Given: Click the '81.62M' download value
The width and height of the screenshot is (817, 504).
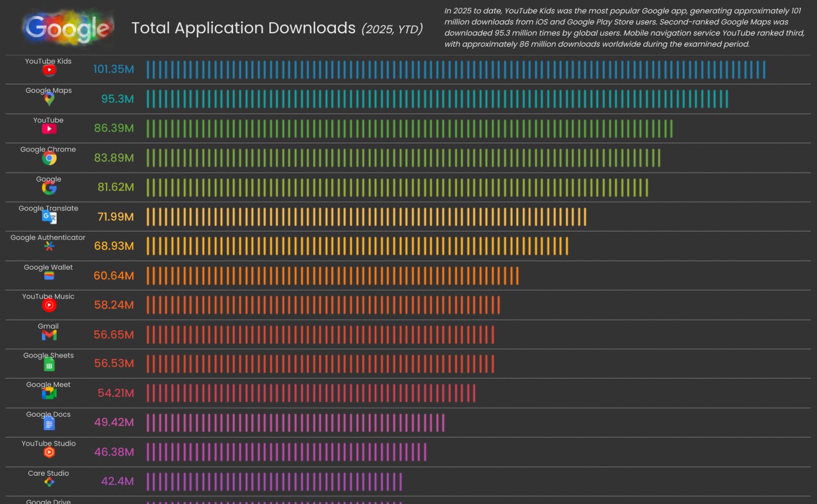Looking at the screenshot, I should [116, 187].
